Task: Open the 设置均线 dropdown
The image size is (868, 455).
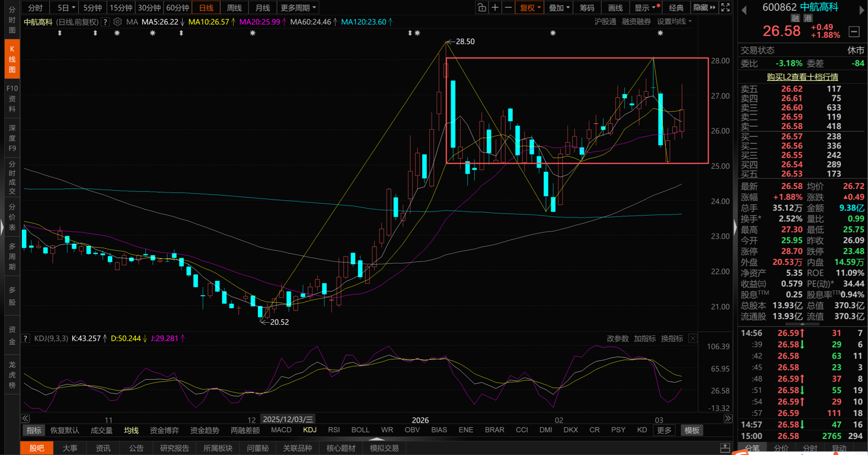Action: [x=674, y=22]
